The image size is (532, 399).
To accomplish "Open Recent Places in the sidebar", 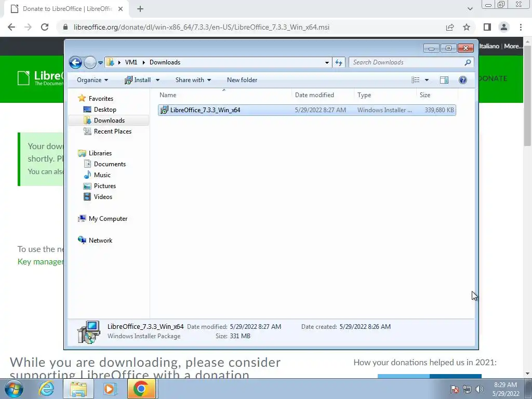I will pyautogui.click(x=108, y=131).
